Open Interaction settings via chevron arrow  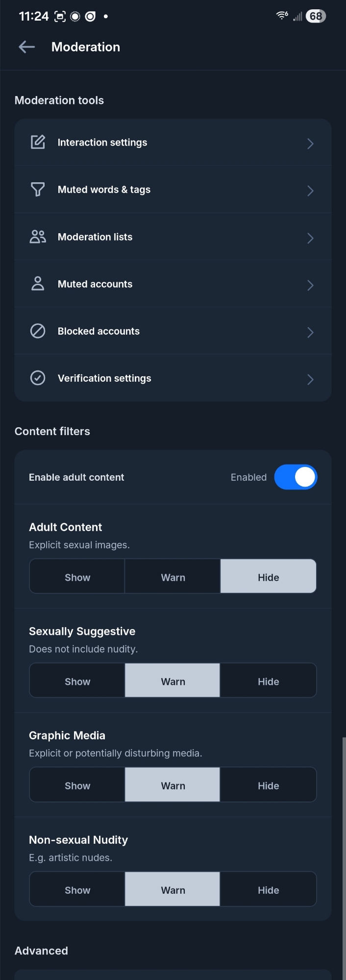pos(310,143)
